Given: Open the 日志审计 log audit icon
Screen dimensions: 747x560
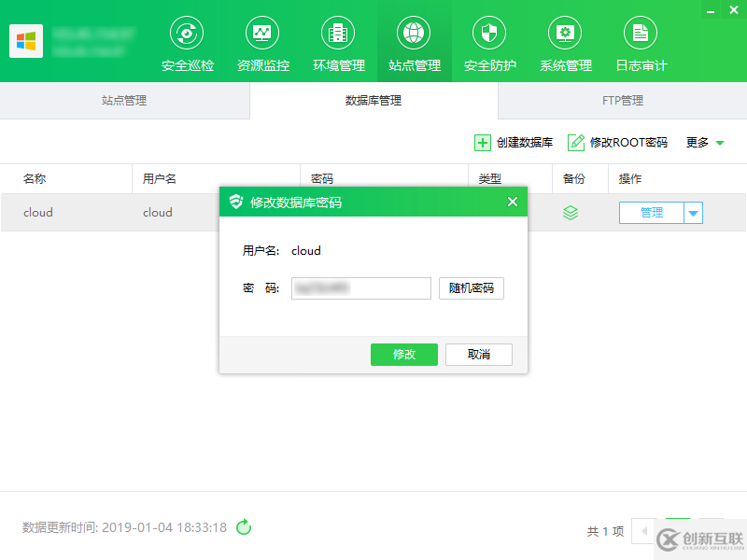Looking at the screenshot, I should tap(641, 33).
